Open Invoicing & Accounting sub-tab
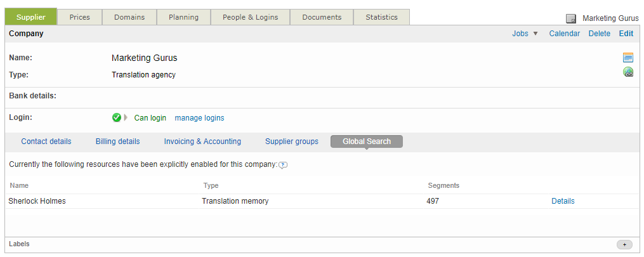 [x=202, y=142]
